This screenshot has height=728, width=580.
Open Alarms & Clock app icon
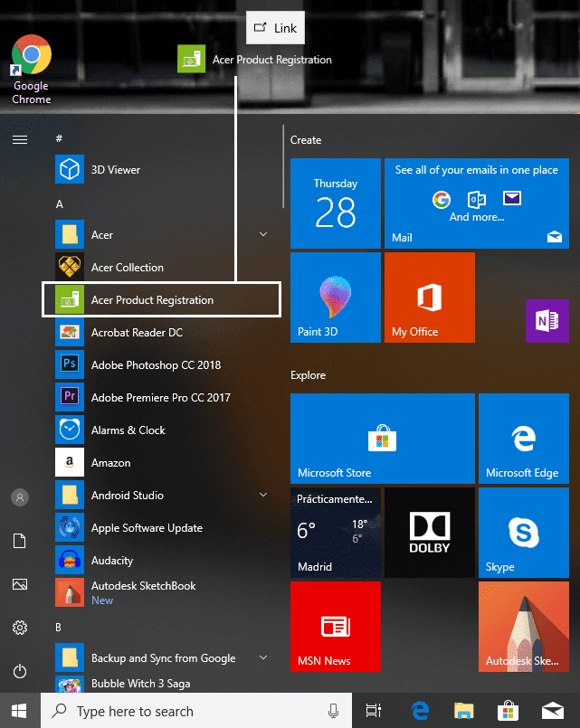click(70, 430)
